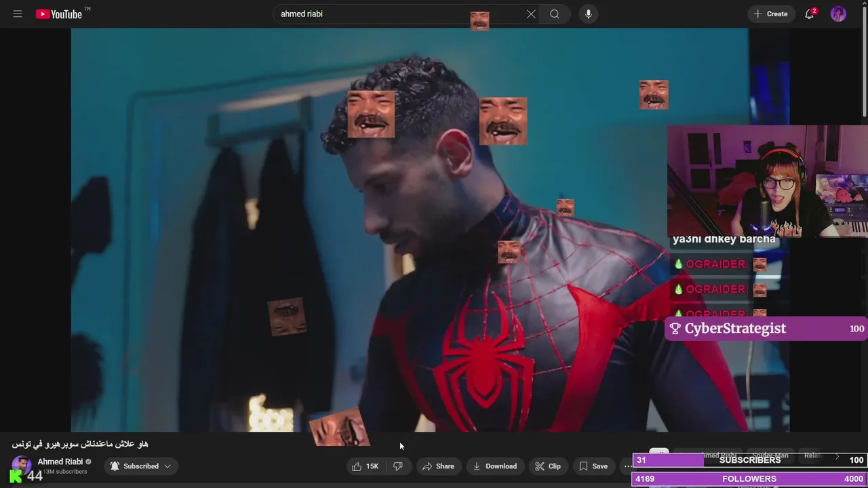Download the video
This screenshot has height=488, width=868.
(x=494, y=466)
